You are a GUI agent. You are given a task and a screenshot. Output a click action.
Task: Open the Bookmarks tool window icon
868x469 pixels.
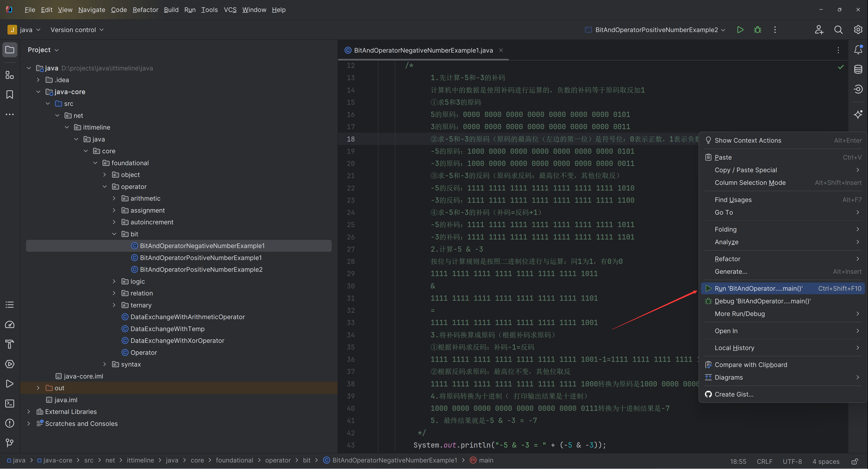(x=10, y=95)
